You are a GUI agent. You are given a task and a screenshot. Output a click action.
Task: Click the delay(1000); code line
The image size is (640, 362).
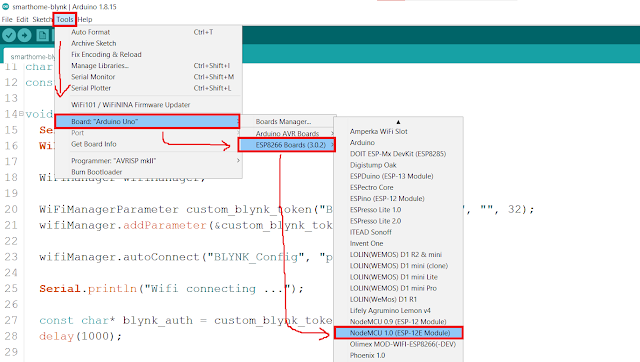tap(80, 336)
